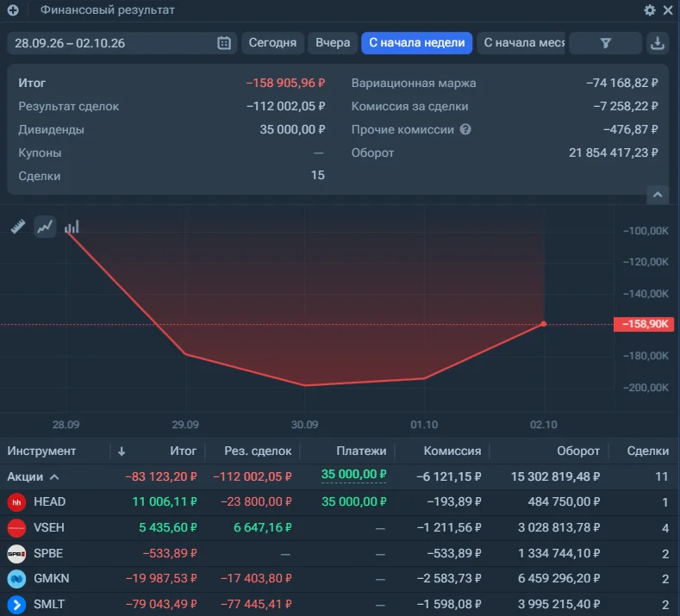
Task: Select the HEAD ticker name
Action: coord(49,502)
